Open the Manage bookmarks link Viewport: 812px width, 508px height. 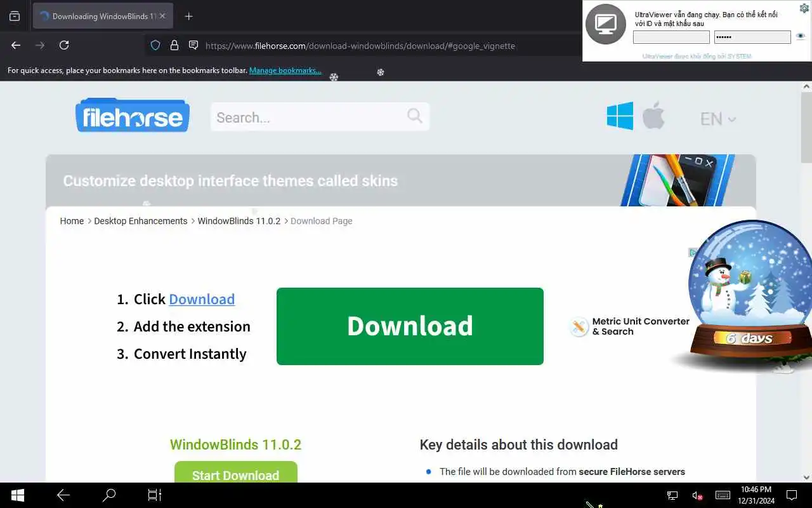click(285, 70)
